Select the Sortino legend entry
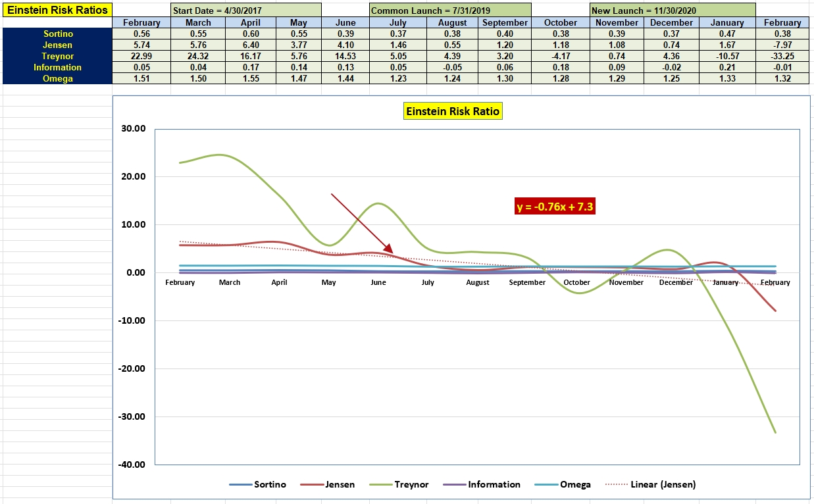Image resolution: width=814 pixels, height=504 pixels. pos(258,484)
